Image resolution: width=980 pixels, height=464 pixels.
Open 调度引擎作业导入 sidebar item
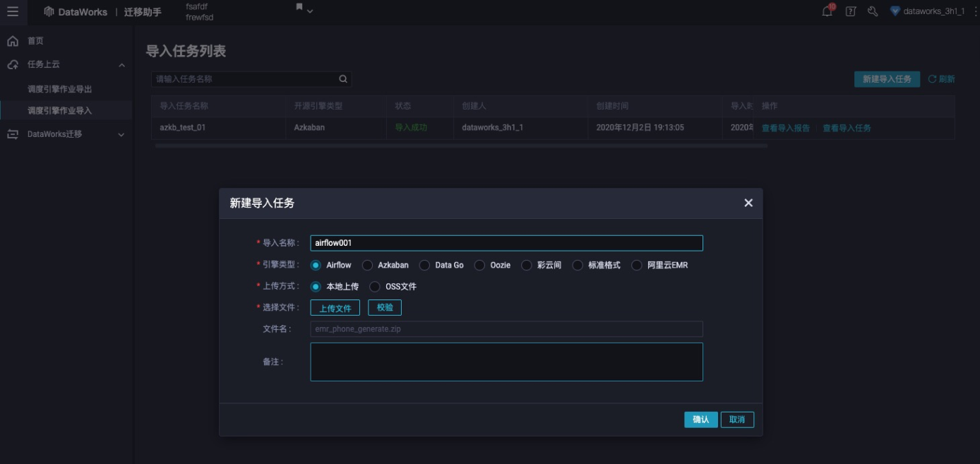coord(59,111)
